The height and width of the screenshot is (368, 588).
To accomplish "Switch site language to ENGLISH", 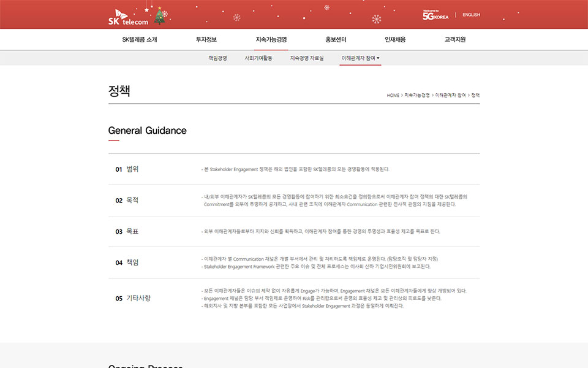I will tap(471, 15).
